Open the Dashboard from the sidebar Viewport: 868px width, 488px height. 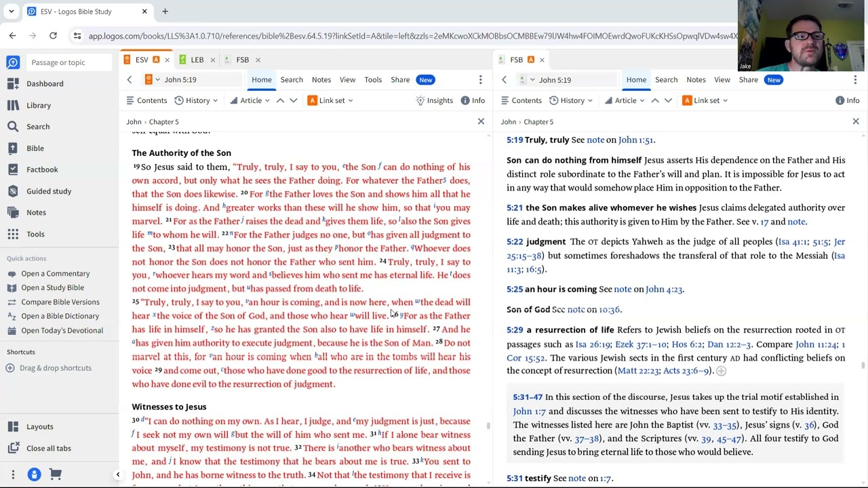45,83
